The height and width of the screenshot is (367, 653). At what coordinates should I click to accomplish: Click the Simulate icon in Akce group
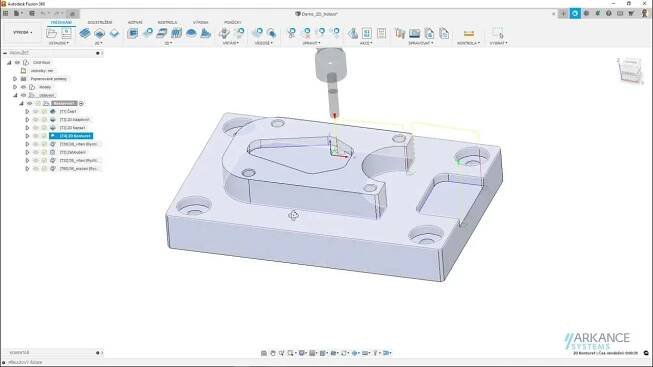[x=352, y=33]
